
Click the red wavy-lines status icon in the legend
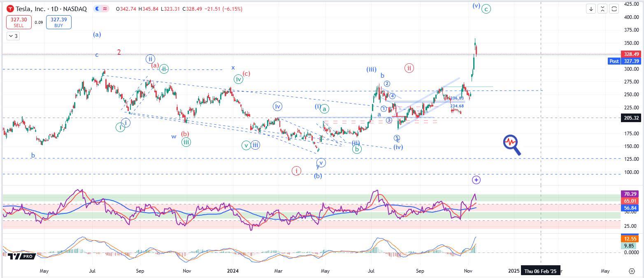tap(105, 9)
